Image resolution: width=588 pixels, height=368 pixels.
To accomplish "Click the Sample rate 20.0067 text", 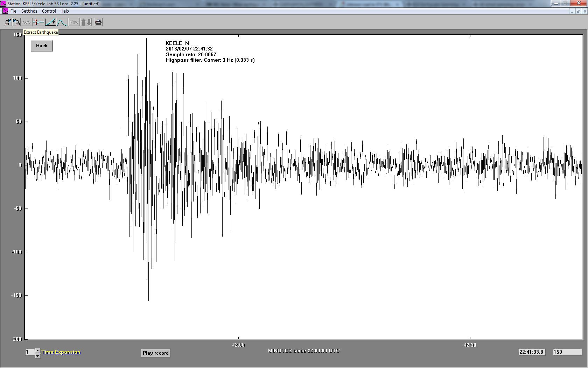I will [191, 54].
